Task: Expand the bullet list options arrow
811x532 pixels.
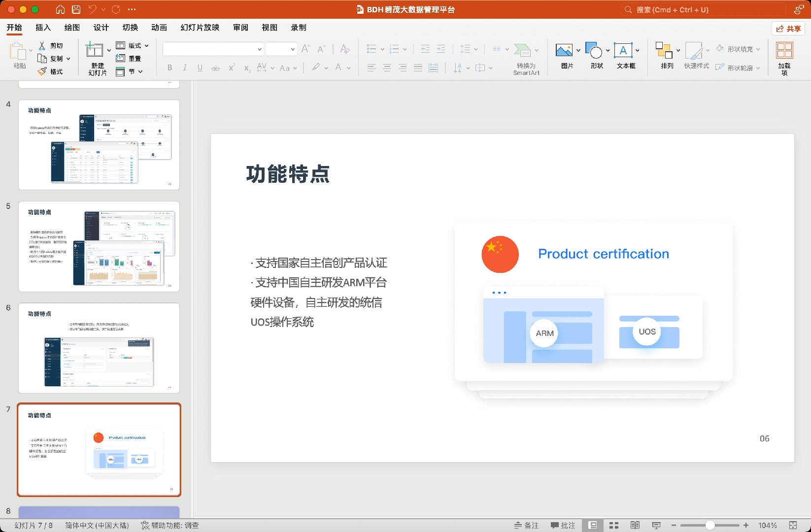Action: click(382, 49)
